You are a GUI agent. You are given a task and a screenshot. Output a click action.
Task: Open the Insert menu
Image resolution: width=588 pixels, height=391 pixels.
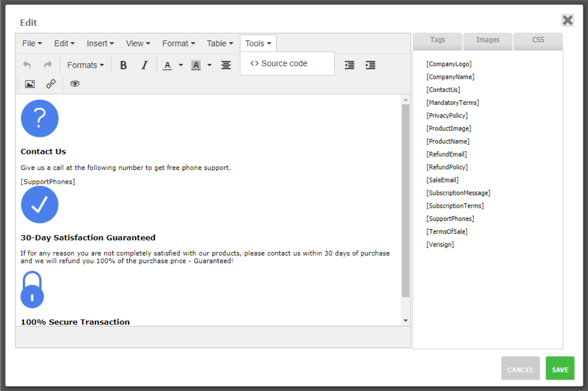click(x=100, y=44)
